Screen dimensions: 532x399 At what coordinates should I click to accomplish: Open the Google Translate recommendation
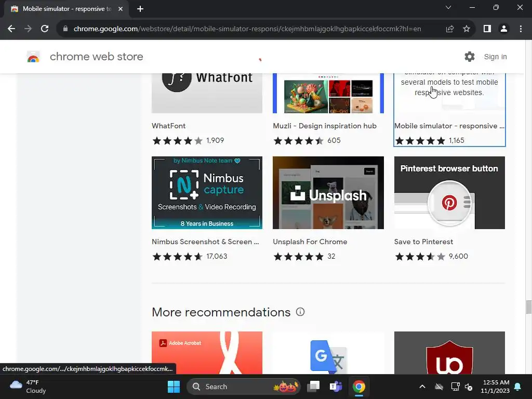328,353
